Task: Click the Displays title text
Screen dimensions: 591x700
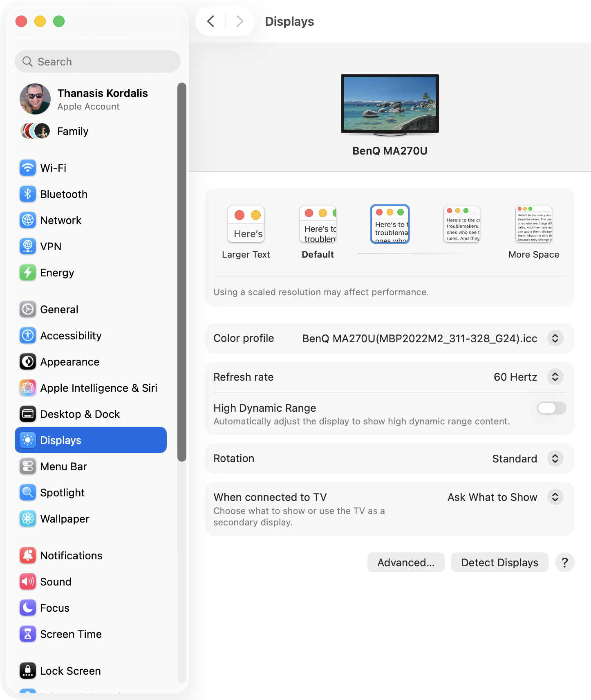Action: point(289,21)
